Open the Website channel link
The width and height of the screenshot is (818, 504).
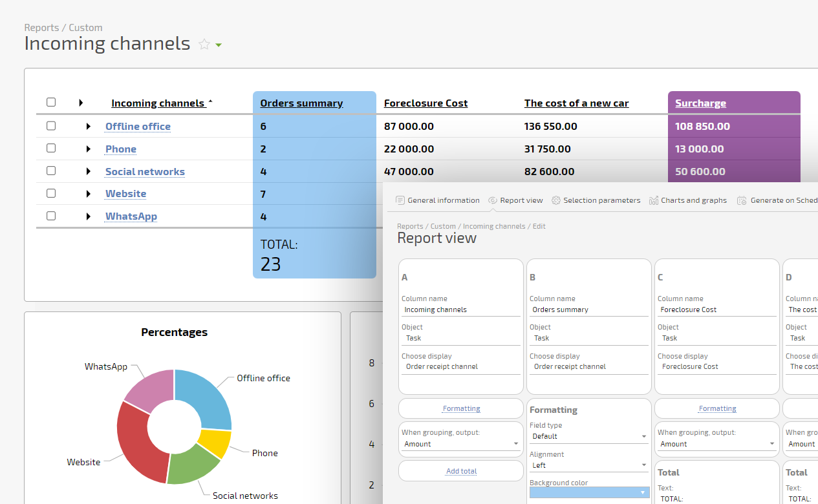coord(125,194)
